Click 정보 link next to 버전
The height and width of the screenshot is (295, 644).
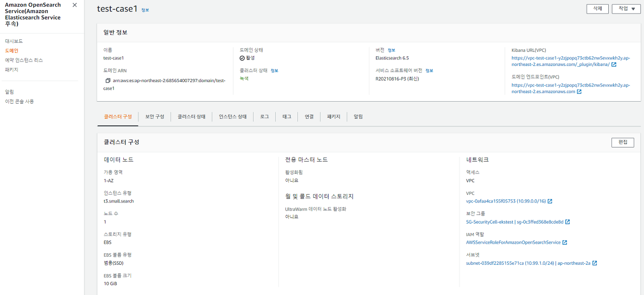(x=391, y=50)
